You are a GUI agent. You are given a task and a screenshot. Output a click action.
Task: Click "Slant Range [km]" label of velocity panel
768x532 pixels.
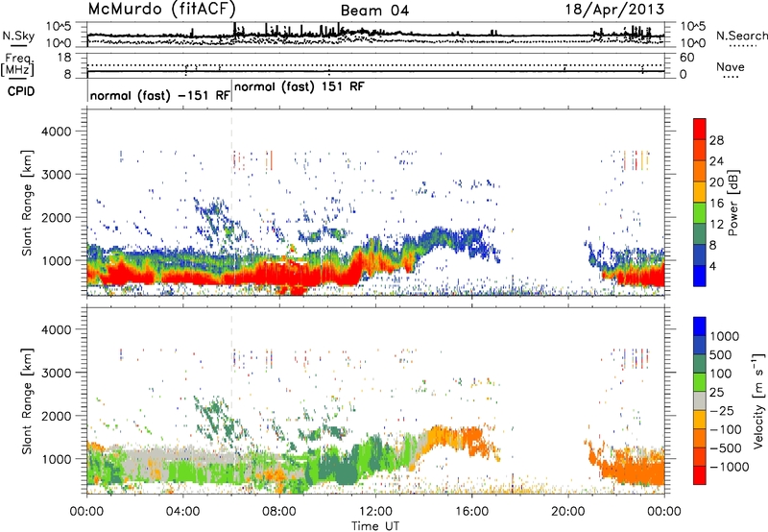point(27,401)
